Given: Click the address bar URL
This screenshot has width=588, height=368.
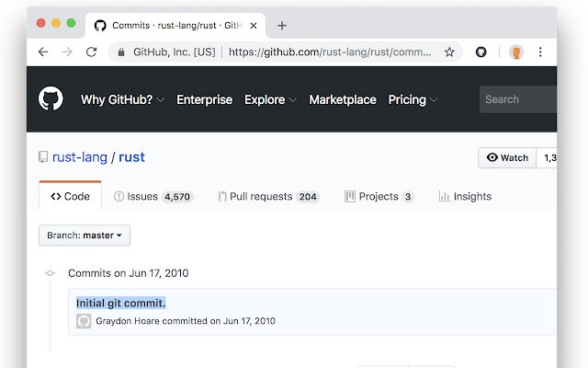Looking at the screenshot, I should [x=330, y=52].
